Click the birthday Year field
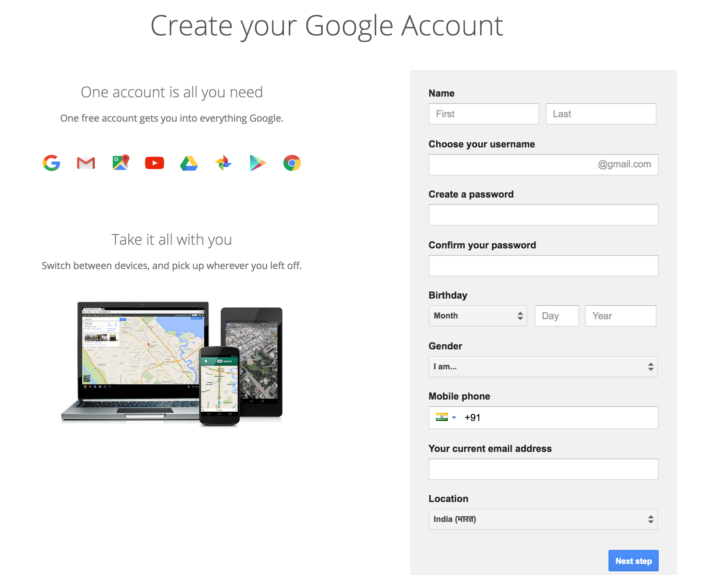Viewport: 728px width, 575px height. coord(621,316)
